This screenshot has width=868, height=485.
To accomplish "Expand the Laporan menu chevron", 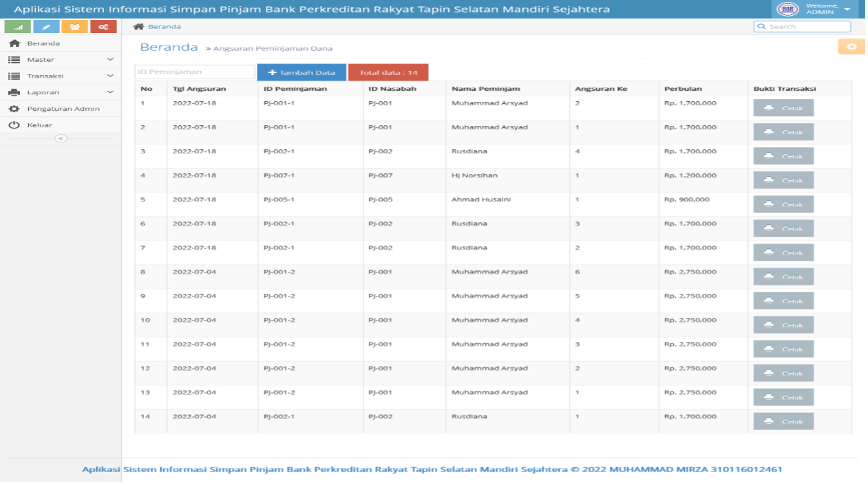I will (x=110, y=92).
